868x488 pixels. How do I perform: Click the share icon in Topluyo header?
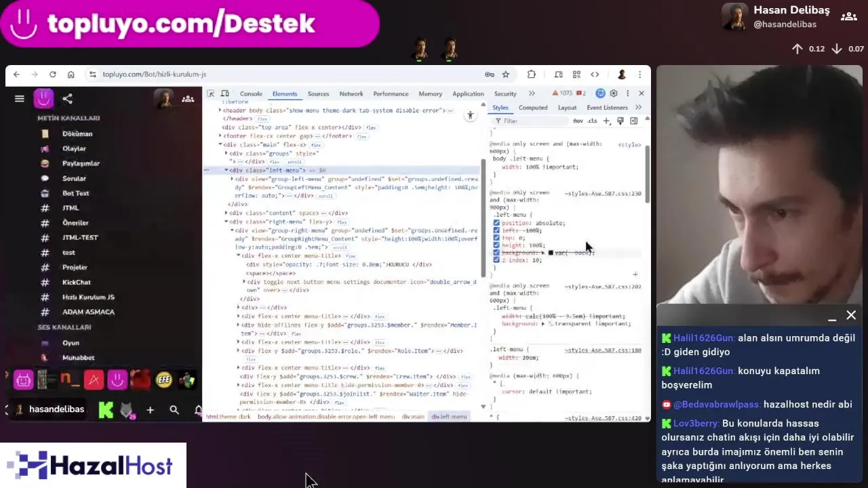pyautogui.click(x=67, y=99)
